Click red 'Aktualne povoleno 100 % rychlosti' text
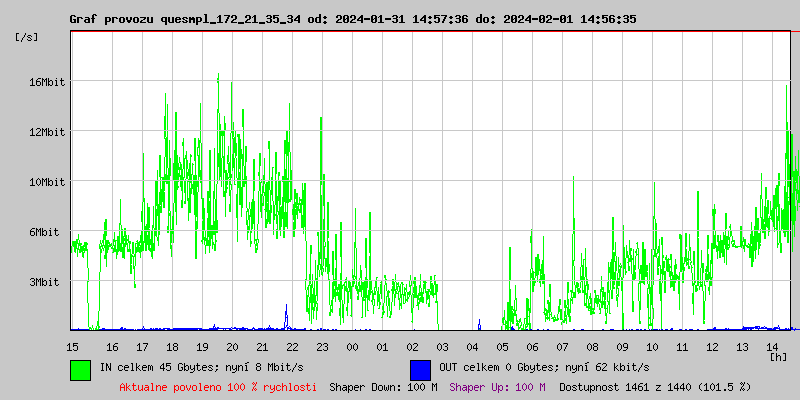Viewport: 800px width, 400px height. (218, 387)
